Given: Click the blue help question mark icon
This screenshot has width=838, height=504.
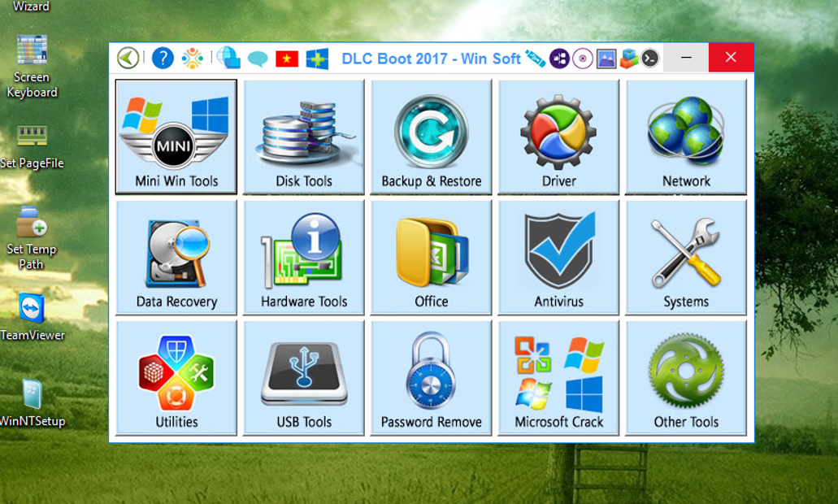Looking at the screenshot, I should pyautogui.click(x=163, y=58).
